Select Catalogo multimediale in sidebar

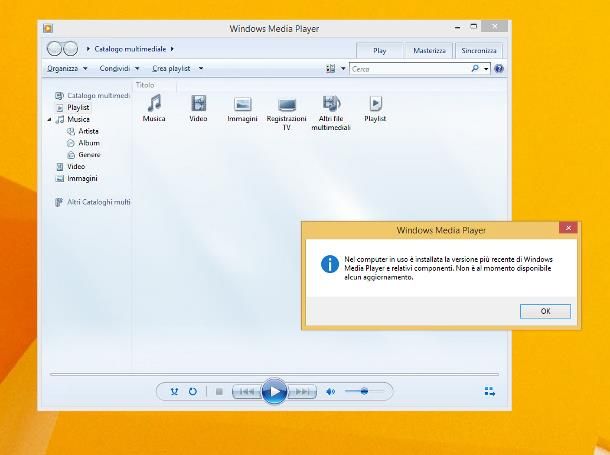click(92, 96)
